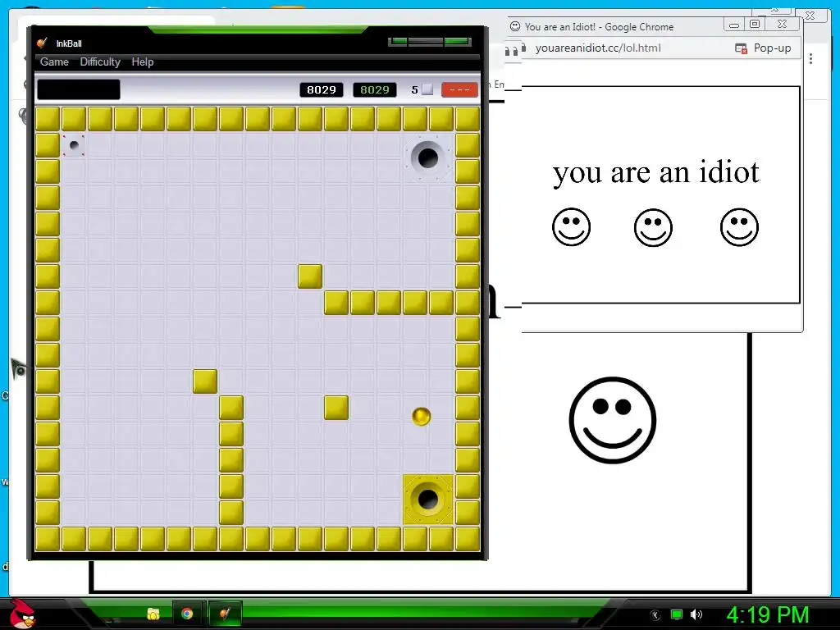Open the Difficulty menu

tap(100, 62)
